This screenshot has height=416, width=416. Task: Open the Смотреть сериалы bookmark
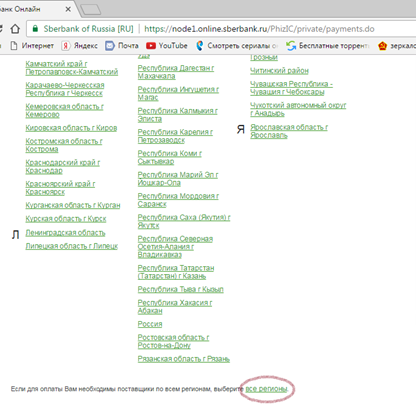[237, 46]
